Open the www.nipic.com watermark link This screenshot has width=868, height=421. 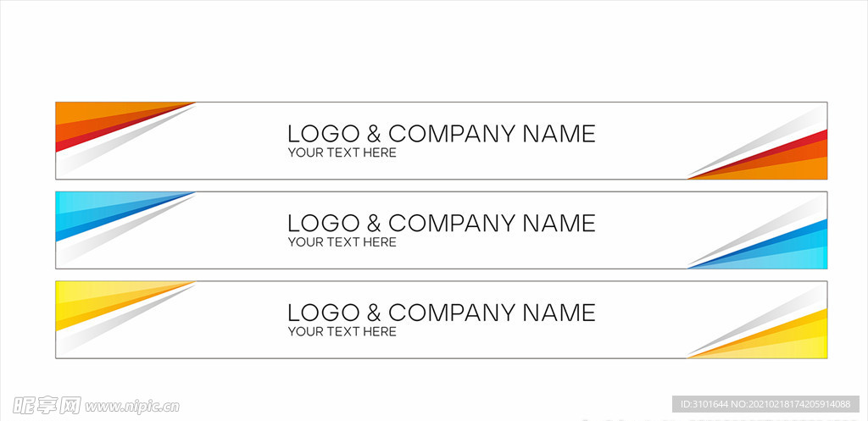coord(133,407)
